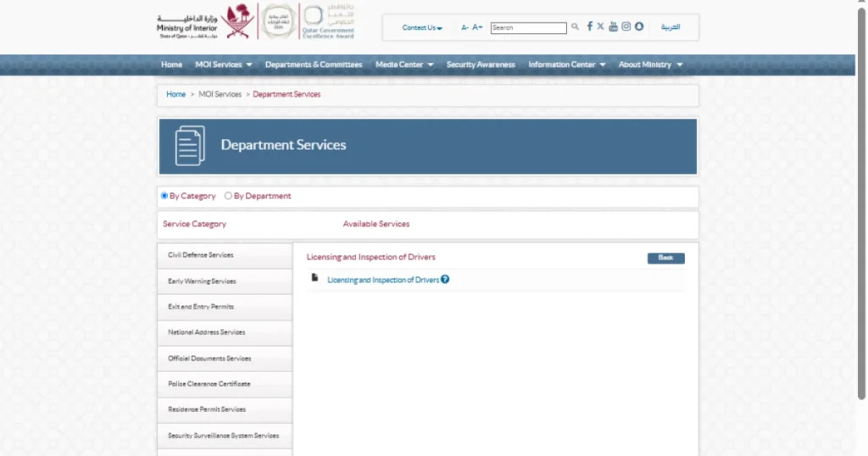Select the By Category radio button

pyautogui.click(x=164, y=195)
